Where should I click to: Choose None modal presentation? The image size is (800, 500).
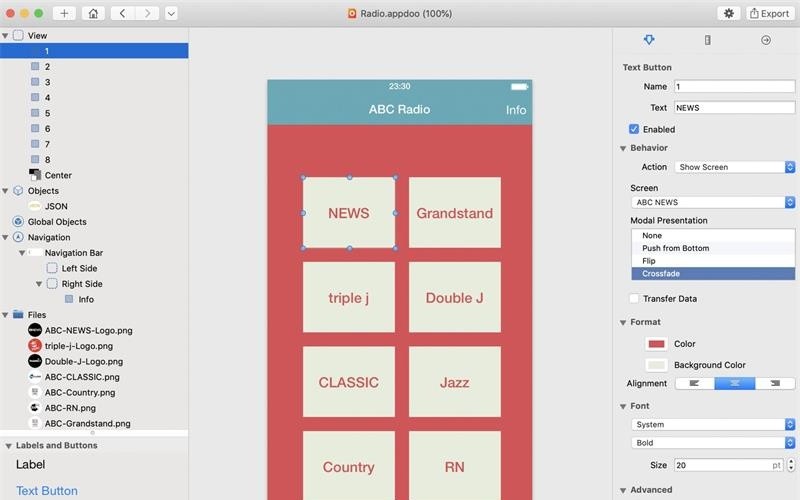pos(713,235)
